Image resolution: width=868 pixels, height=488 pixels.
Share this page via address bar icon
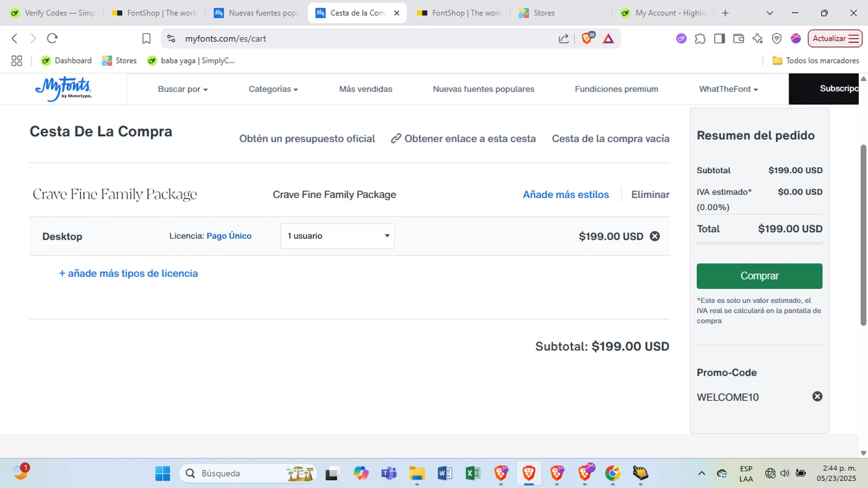pos(564,39)
